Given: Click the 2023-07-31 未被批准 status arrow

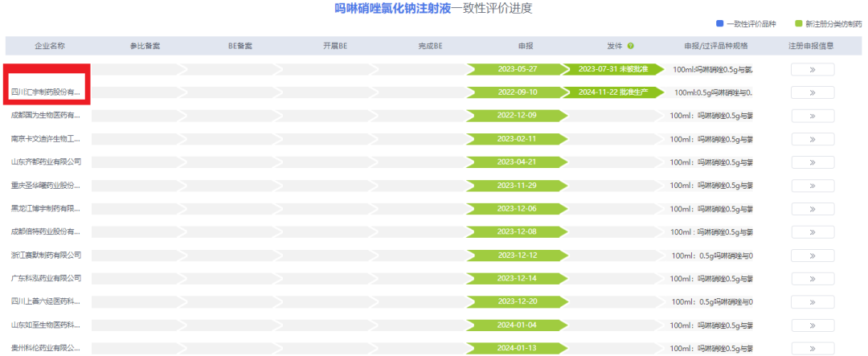Looking at the screenshot, I should pyautogui.click(x=612, y=69).
